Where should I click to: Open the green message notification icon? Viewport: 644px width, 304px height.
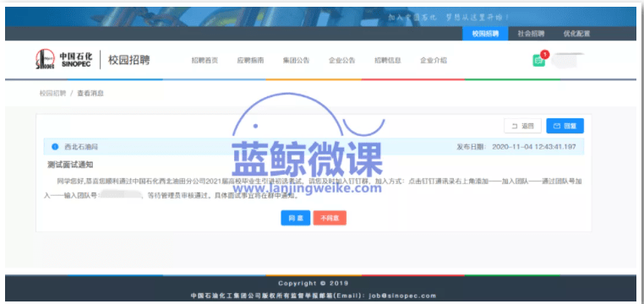[538, 61]
